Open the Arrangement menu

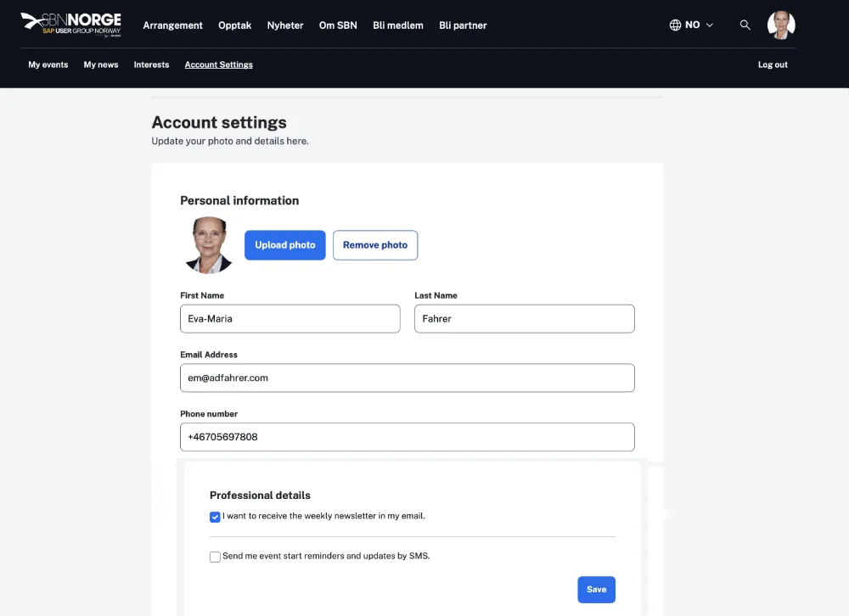(x=172, y=25)
